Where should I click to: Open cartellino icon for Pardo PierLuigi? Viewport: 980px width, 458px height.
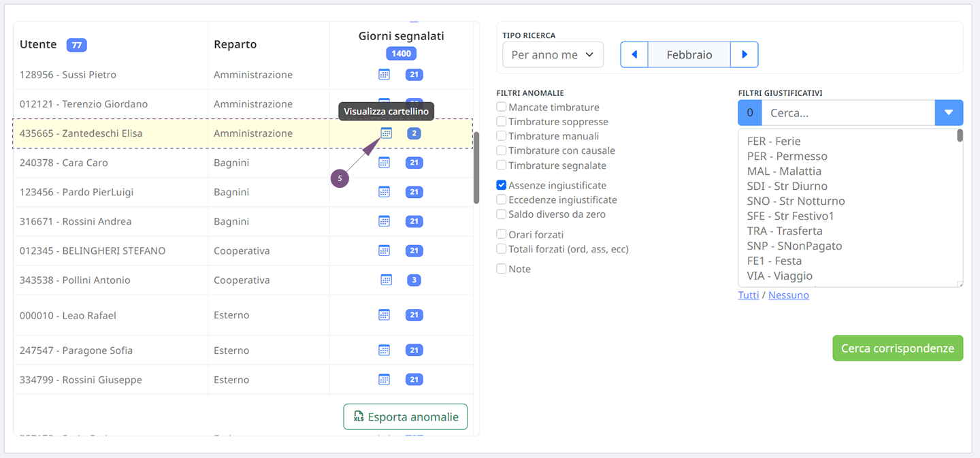click(x=384, y=192)
